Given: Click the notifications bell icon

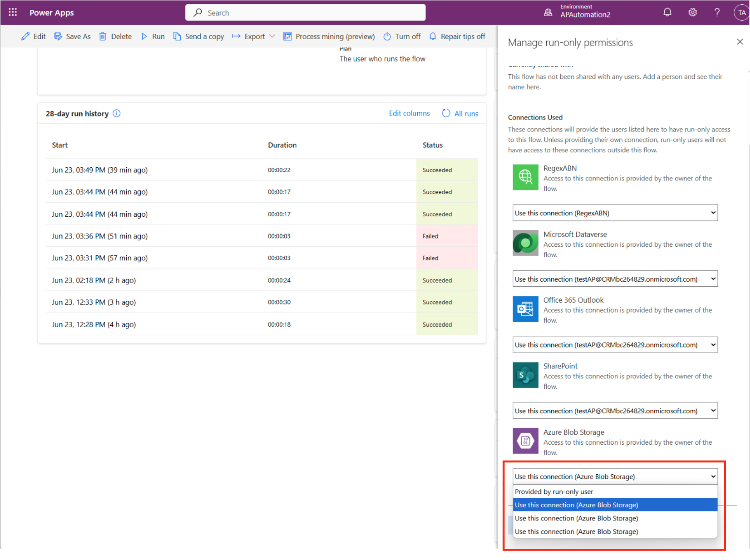Looking at the screenshot, I should (667, 13).
